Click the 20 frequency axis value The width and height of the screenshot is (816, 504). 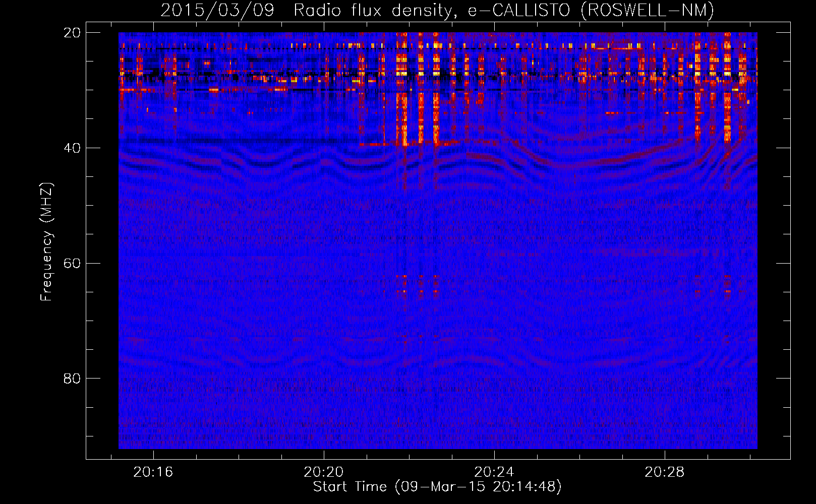tap(72, 33)
